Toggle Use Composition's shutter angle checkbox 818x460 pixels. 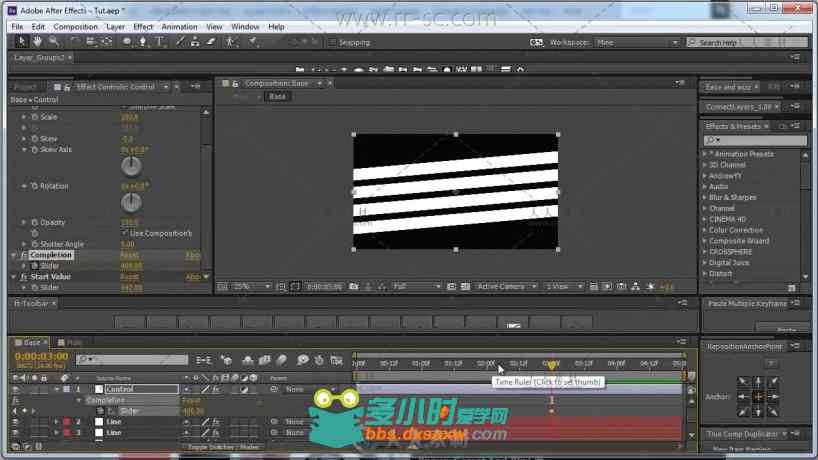(x=124, y=233)
